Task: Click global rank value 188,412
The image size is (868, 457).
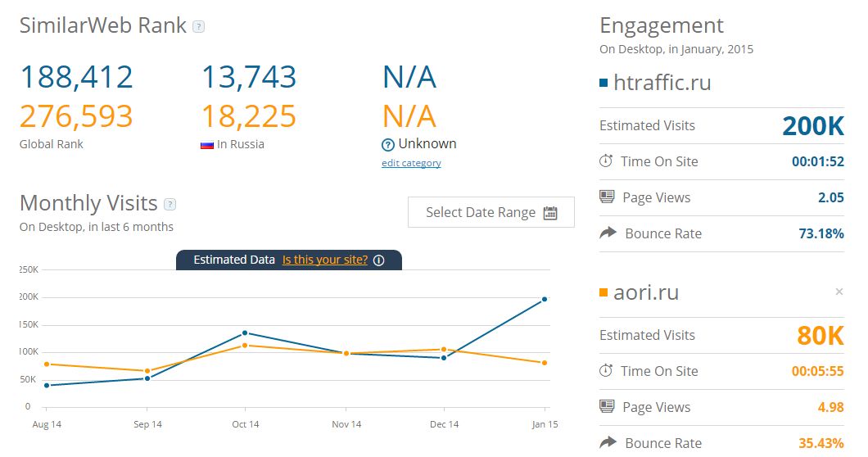Action: [x=76, y=76]
